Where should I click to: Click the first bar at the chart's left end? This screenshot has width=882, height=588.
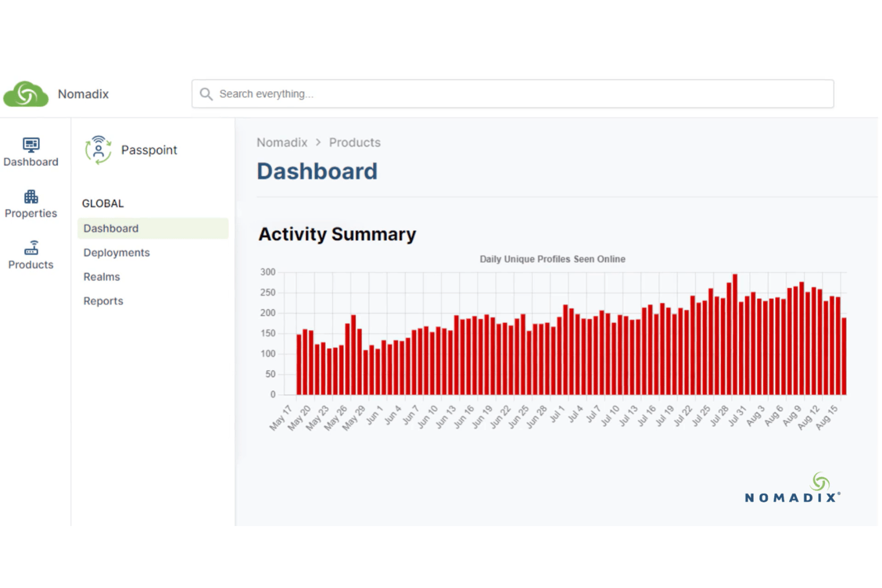point(299,365)
